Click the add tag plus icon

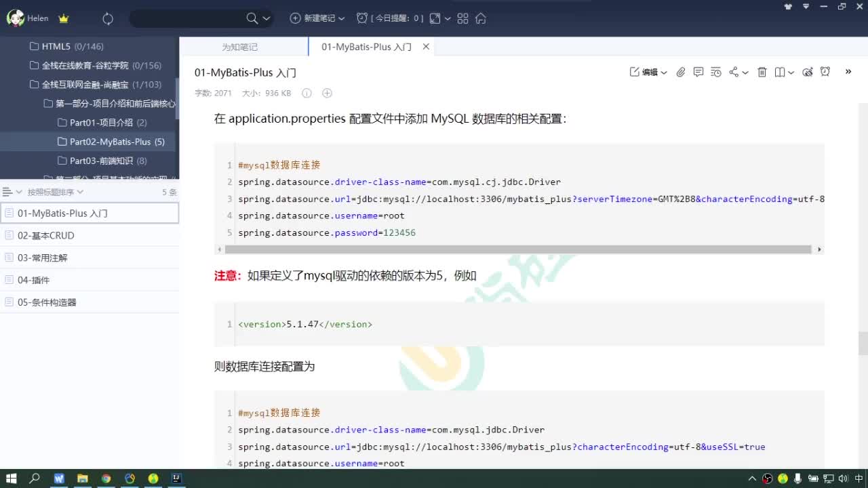pos(327,93)
